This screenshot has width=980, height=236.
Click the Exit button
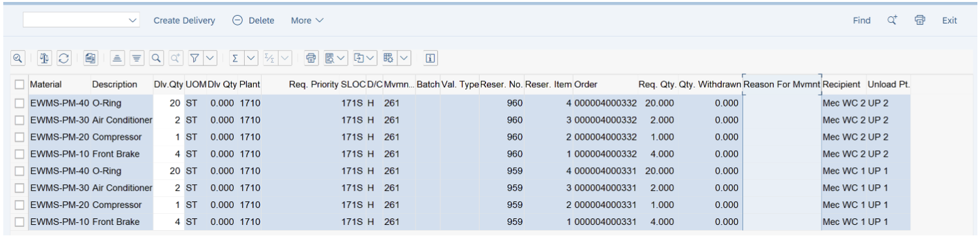949,20
